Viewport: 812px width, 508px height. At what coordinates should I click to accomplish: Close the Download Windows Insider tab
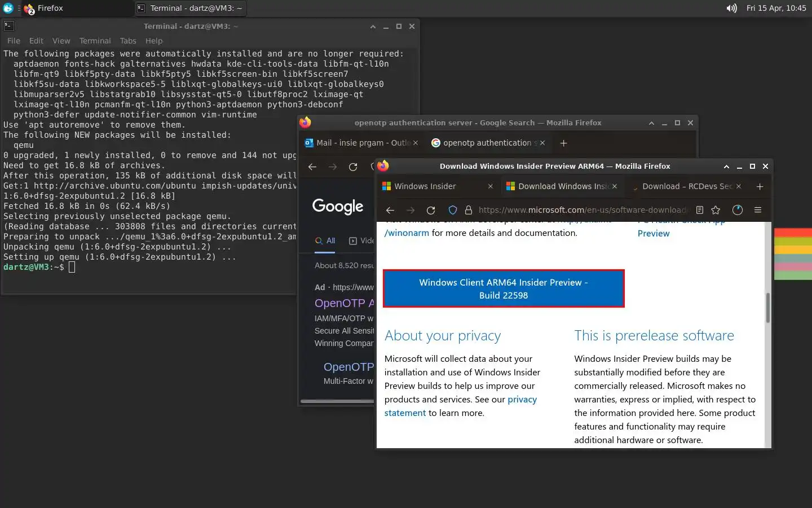point(615,186)
